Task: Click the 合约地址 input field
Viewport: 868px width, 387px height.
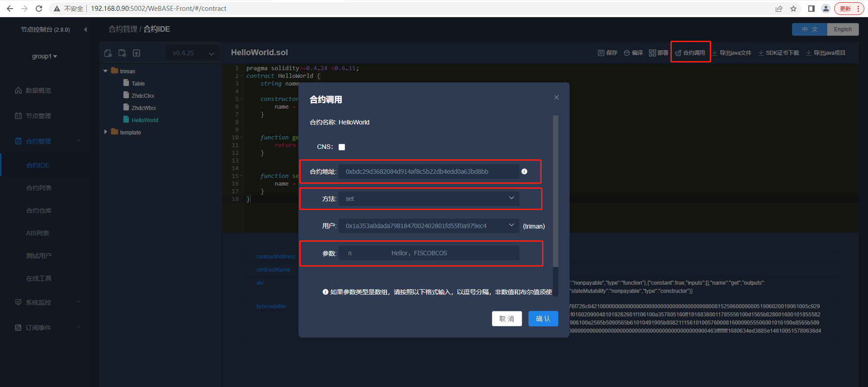Action: pos(429,172)
